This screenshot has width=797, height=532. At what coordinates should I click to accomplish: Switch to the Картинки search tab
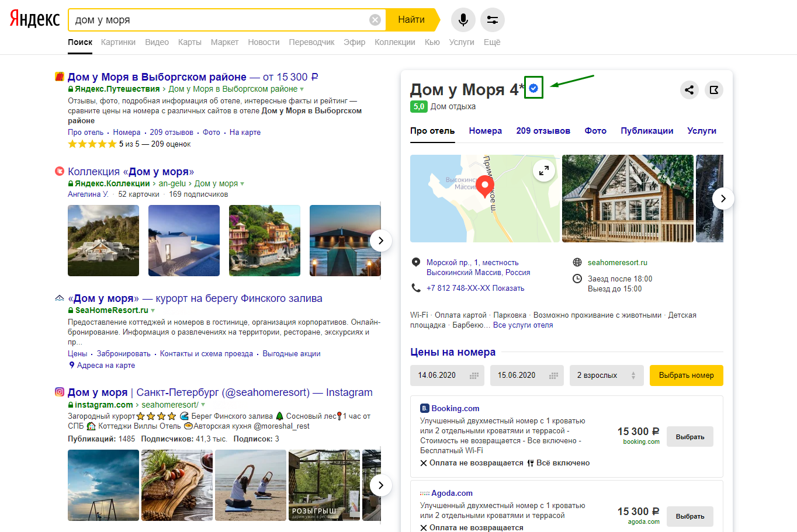[x=118, y=42]
